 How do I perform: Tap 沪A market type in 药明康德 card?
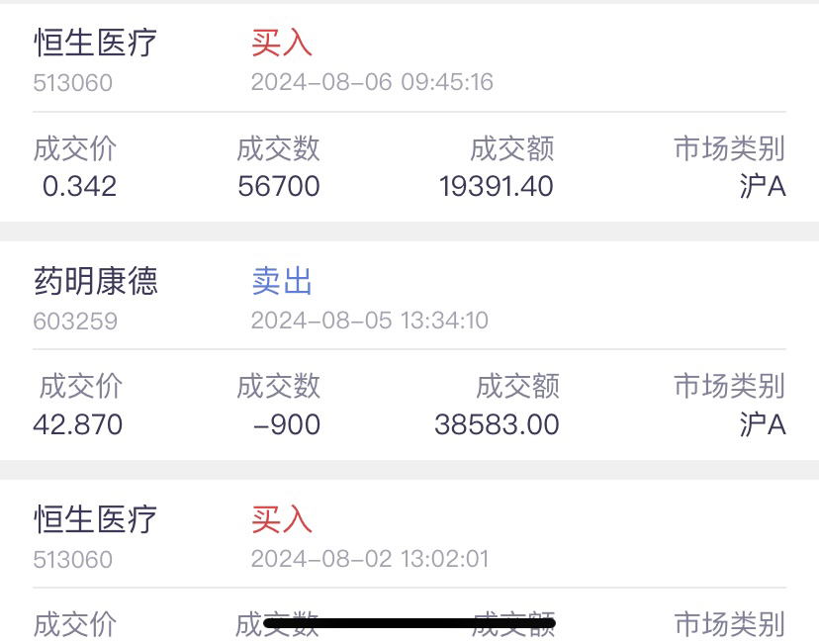pyautogui.click(x=763, y=424)
